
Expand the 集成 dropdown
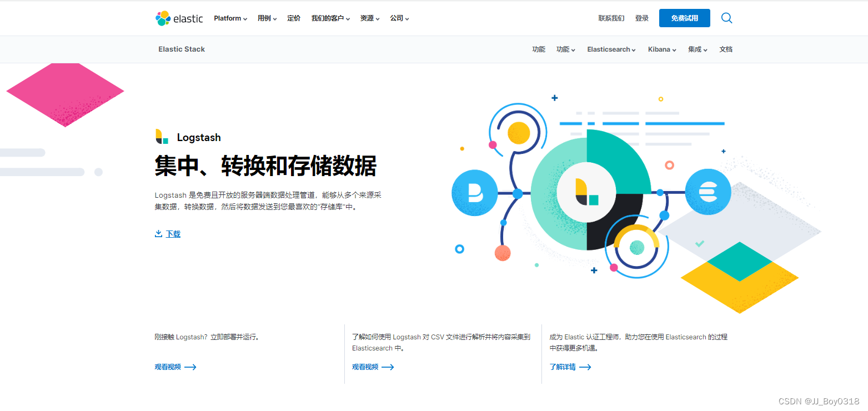(x=698, y=49)
